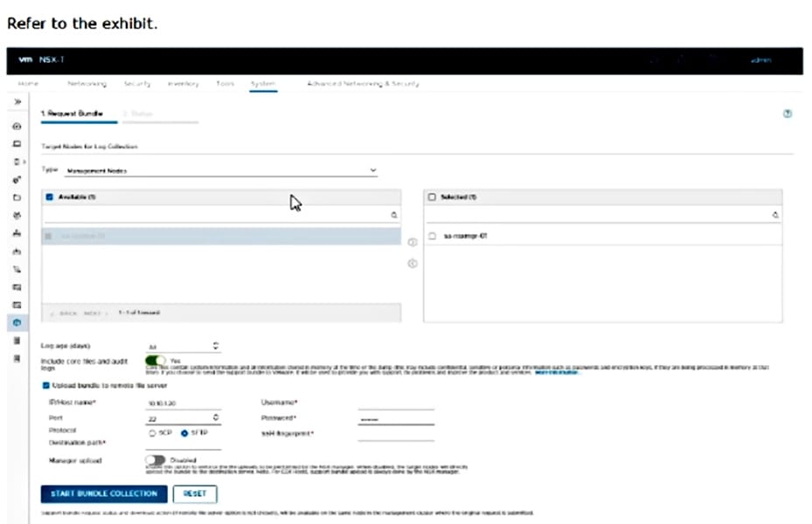Enable the Manager upload toggle
Screen dimensions: 812x524
[156, 459]
